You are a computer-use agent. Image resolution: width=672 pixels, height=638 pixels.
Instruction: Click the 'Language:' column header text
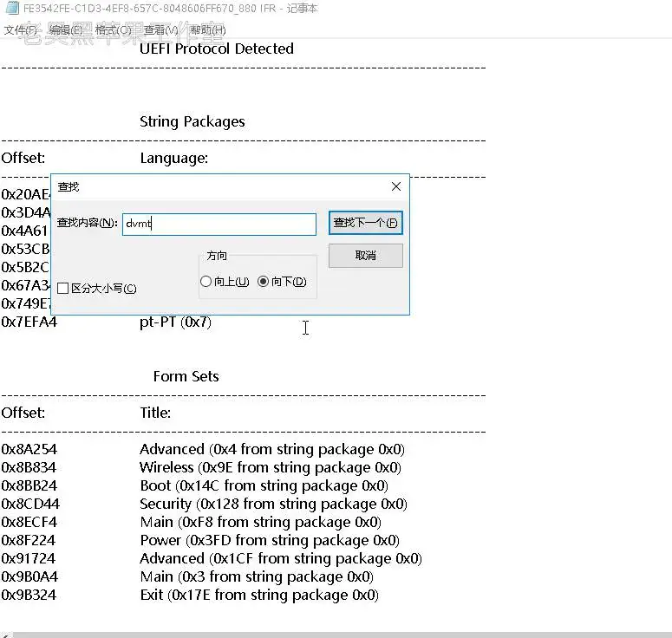coord(174,158)
